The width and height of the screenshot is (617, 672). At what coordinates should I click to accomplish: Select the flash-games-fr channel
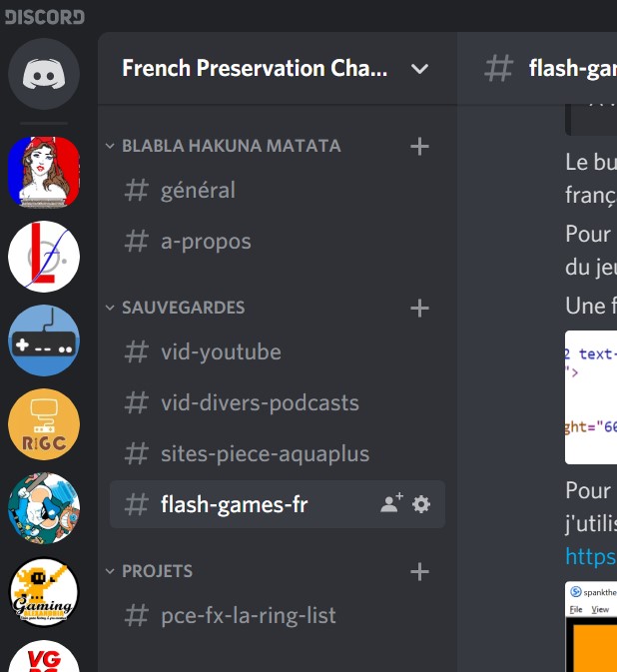(x=278, y=504)
